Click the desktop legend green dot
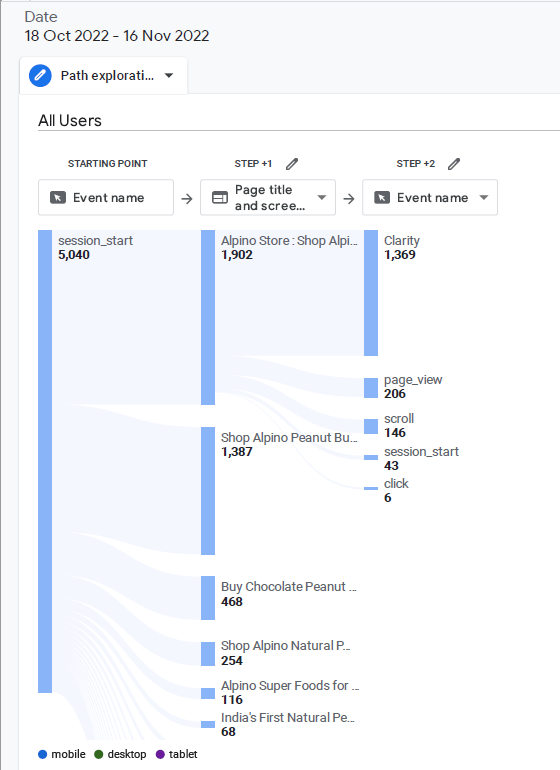Screen dimensions: 560x770 [99, 754]
